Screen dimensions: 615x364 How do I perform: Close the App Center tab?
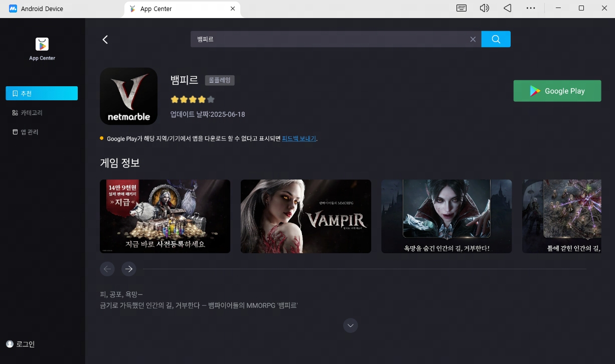232,9
